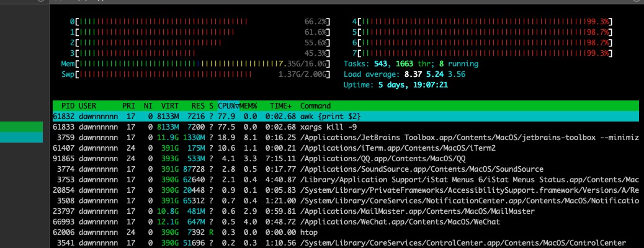This screenshot has height=248, width=644.
Task: Click PID 91865 in the process list
Action: [x=64, y=159]
